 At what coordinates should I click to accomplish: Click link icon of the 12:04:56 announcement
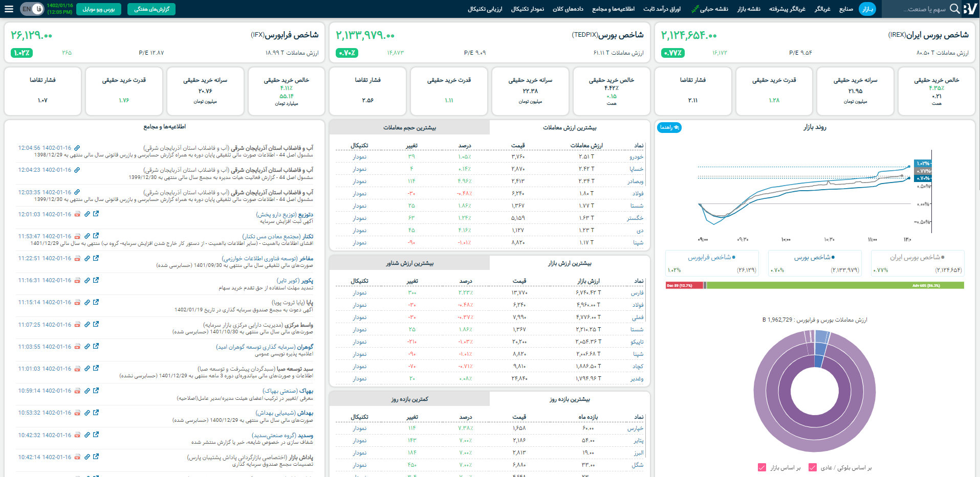(x=77, y=148)
